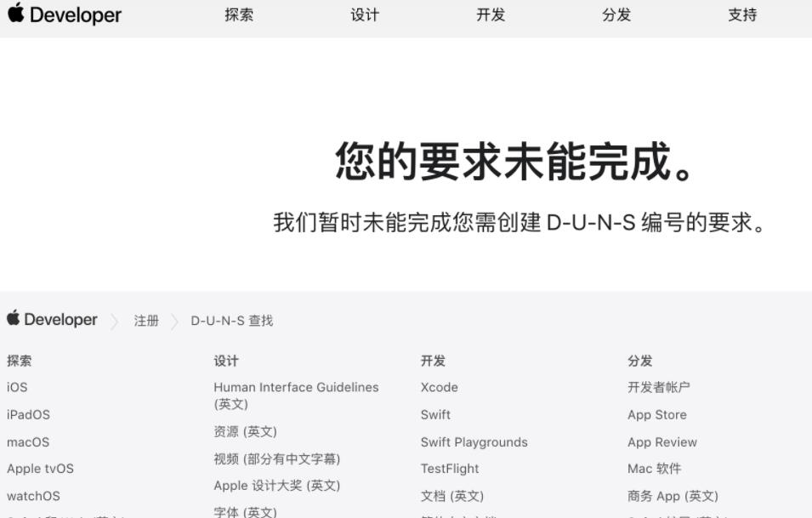
Task: Open the Xcode footer link
Action: [x=439, y=387]
